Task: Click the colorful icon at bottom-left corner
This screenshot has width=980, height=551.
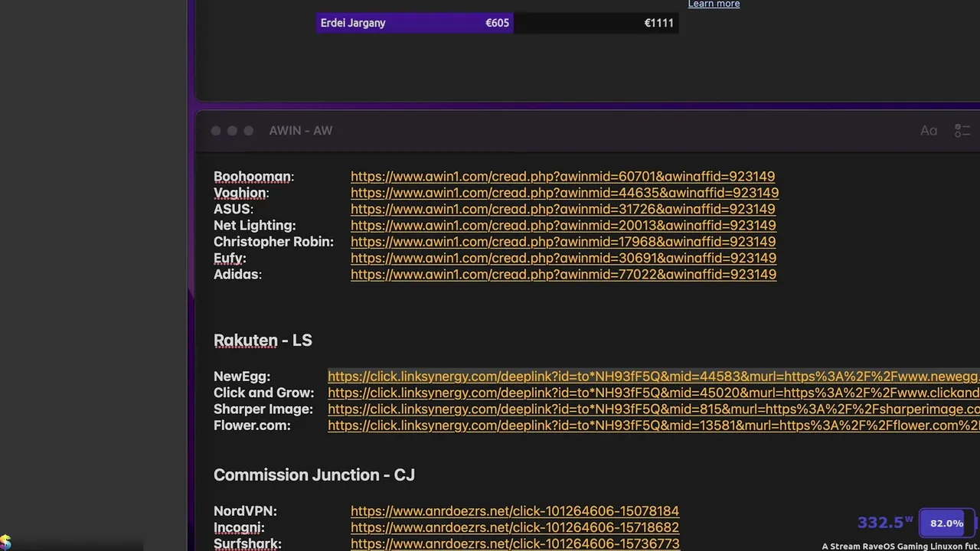Action: (x=5, y=543)
